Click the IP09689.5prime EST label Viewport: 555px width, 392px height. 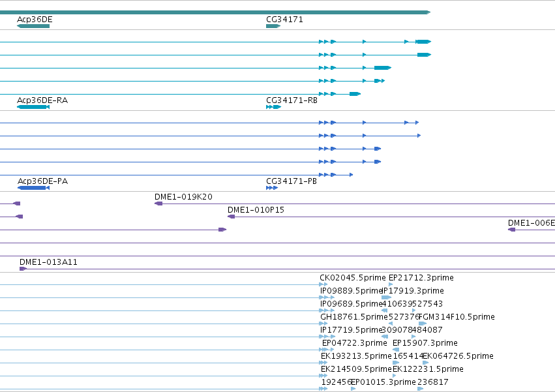[x=352, y=304]
